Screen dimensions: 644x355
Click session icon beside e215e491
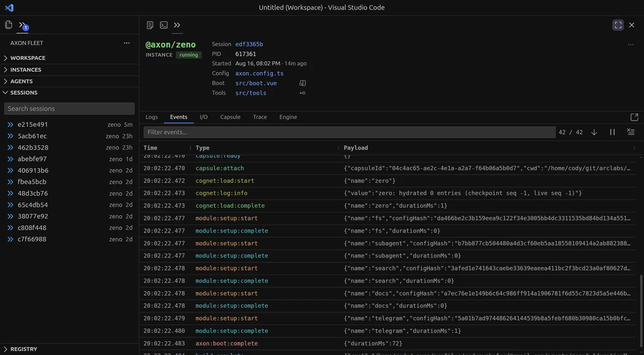click(10, 125)
